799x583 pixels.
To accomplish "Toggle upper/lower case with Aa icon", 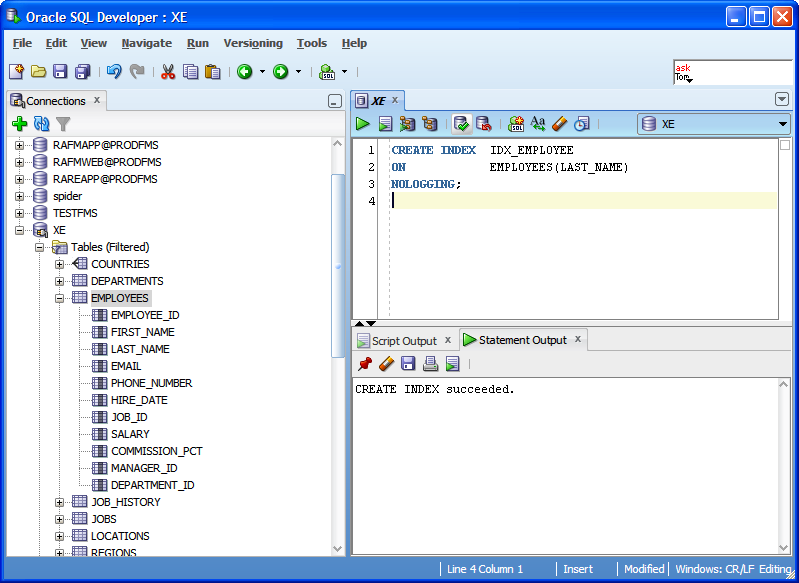I will tap(538, 124).
